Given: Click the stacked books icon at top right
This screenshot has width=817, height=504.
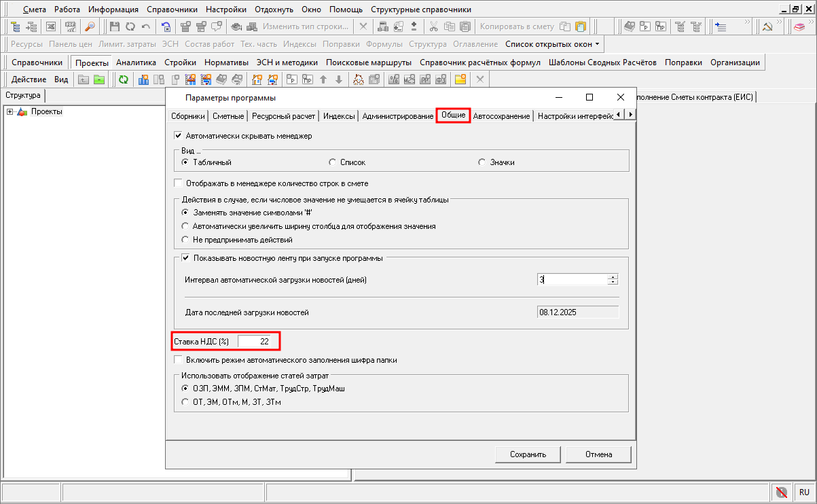Looking at the screenshot, I should 799,27.
